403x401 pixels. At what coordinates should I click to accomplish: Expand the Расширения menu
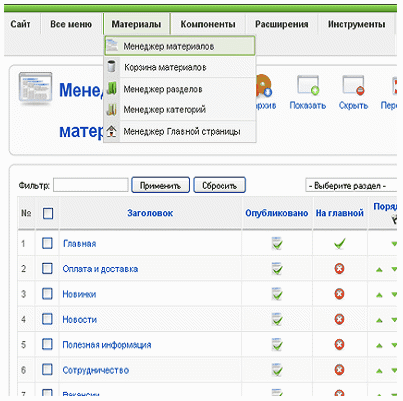[x=282, y=24]
